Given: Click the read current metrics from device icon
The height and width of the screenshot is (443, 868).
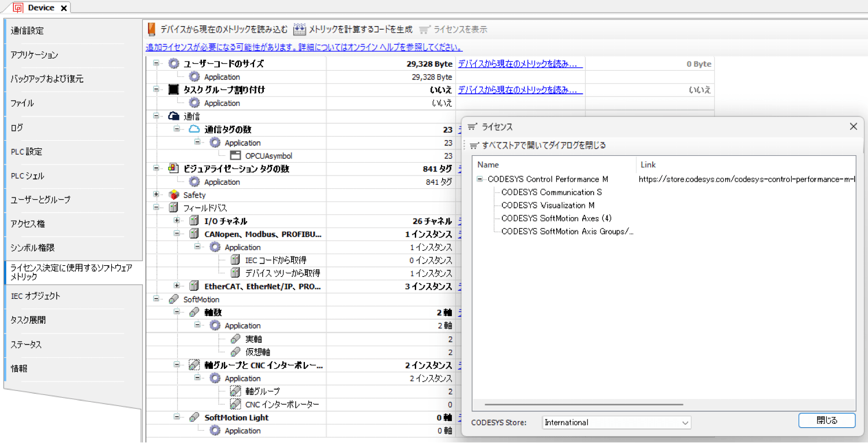Looking at the screenshot, I should click(152, 30).
